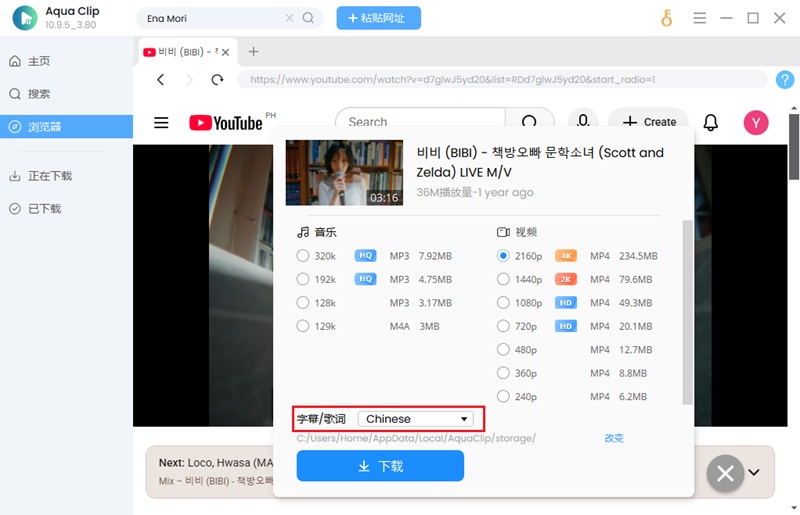Viewport: 800px width, 515px height.
Task: Click the Next: Loco, Hwasa text
Action: click(x=216, y=463)
